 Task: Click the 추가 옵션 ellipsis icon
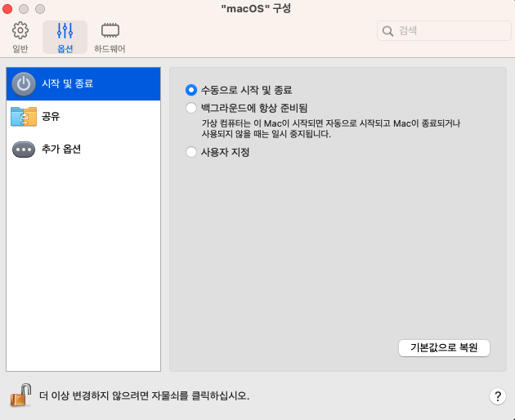tap(24, 150)
